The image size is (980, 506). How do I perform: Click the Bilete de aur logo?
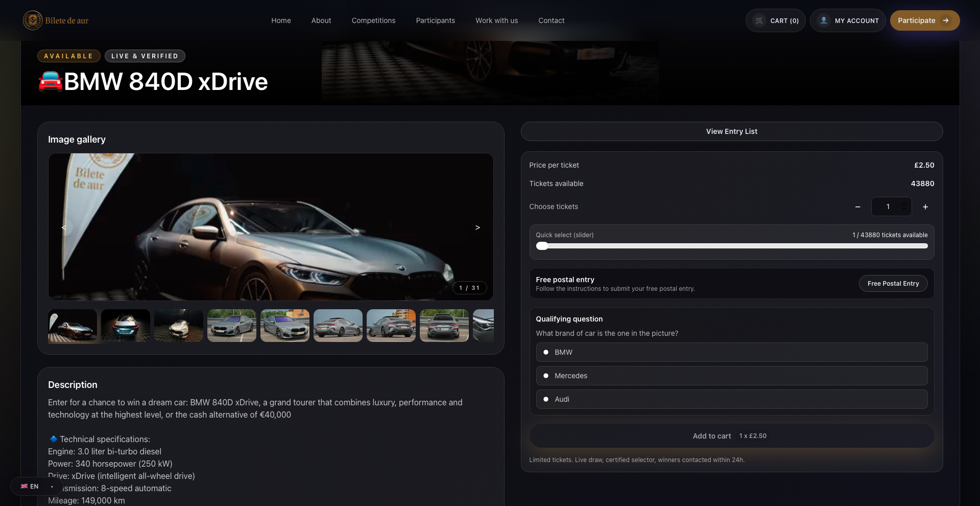[56, 20]
